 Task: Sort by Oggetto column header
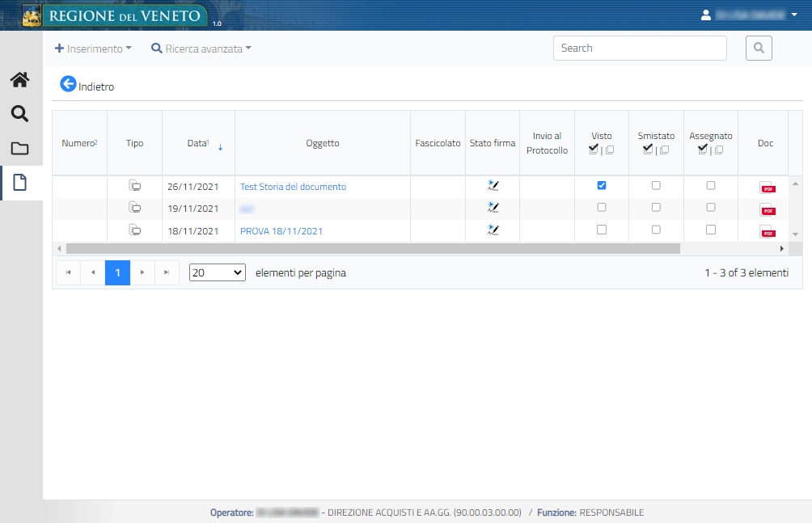tap(323, 143)
